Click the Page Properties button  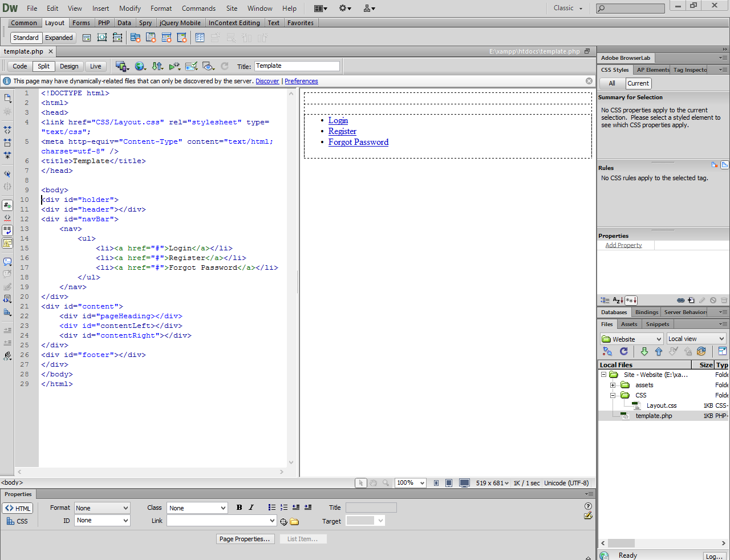(245, 539)
